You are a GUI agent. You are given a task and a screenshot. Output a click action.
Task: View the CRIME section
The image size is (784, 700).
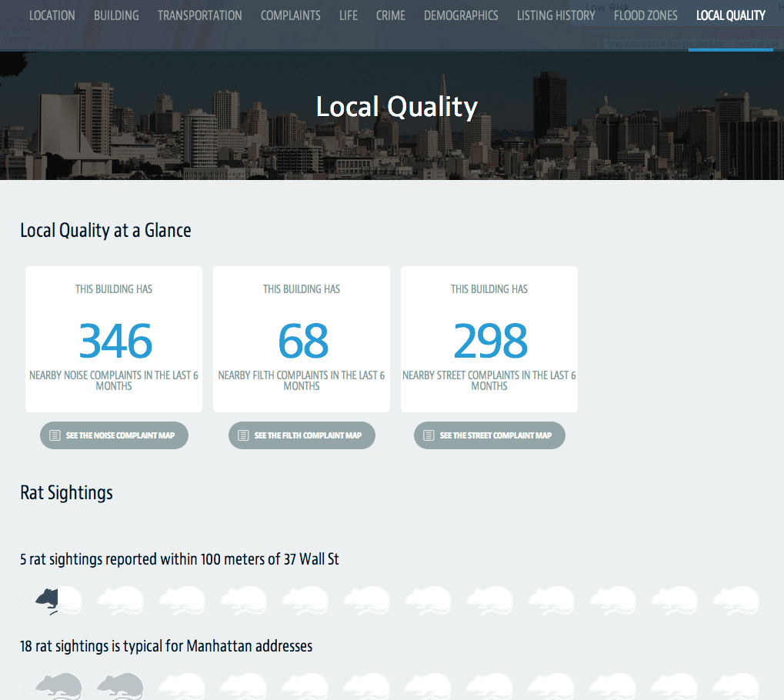point(390,15)
